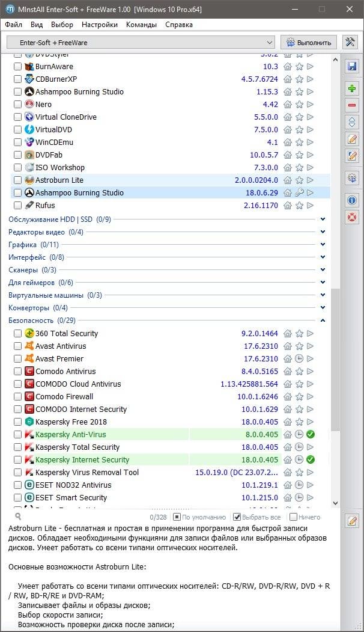Image resolution: width=364 pixels, height=632 pixels.
Task: Expand 'Обслуживание HDD | SSD' category
Action: [323, 219]
